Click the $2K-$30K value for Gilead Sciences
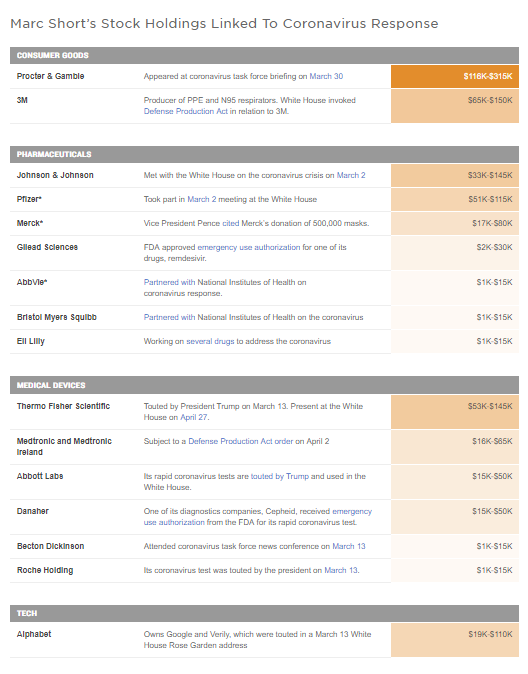Image resolution: width=528 pixels, height=674 pixels. tap(494, 247)
